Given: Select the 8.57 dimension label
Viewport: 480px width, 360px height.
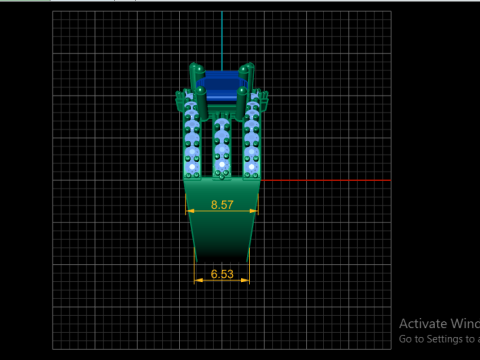Looking at the screenshot, I should tap(222, 205).
